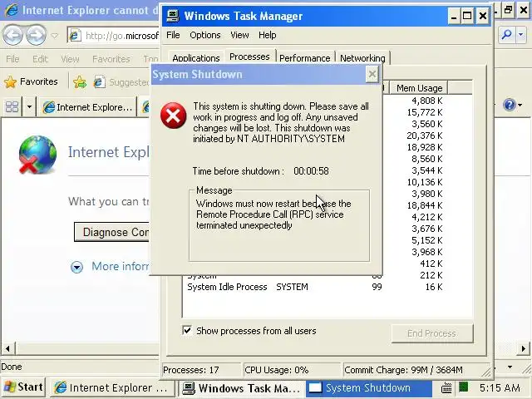Open Task Manager Options menu
The image size is (532, 399).
[x=205, y=35]
